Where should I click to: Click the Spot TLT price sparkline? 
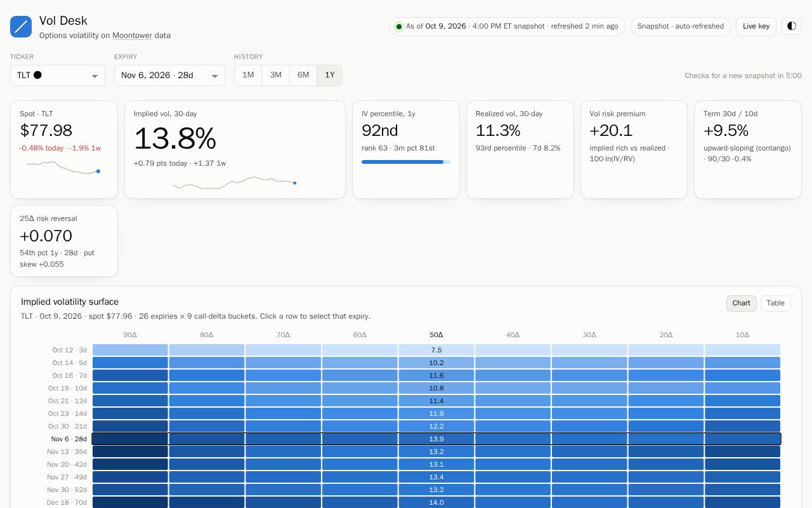[x=63, y=168]
